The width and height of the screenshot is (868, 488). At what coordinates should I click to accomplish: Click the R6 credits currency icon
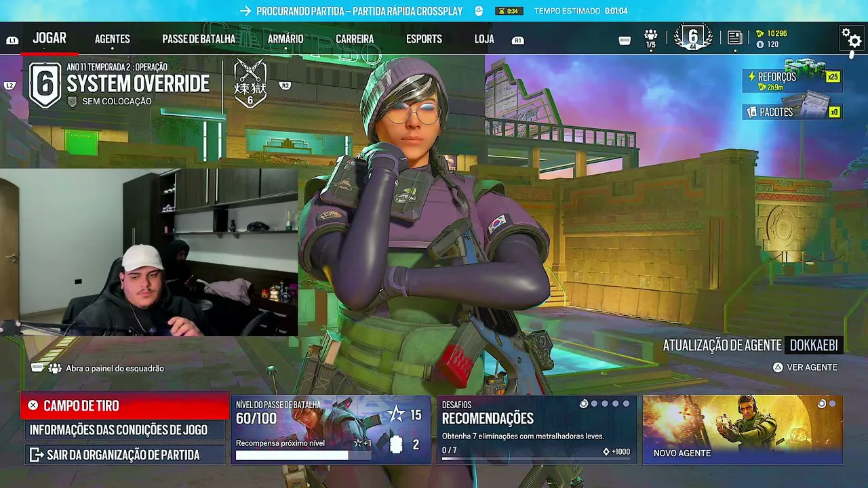[x=760, y=45]
